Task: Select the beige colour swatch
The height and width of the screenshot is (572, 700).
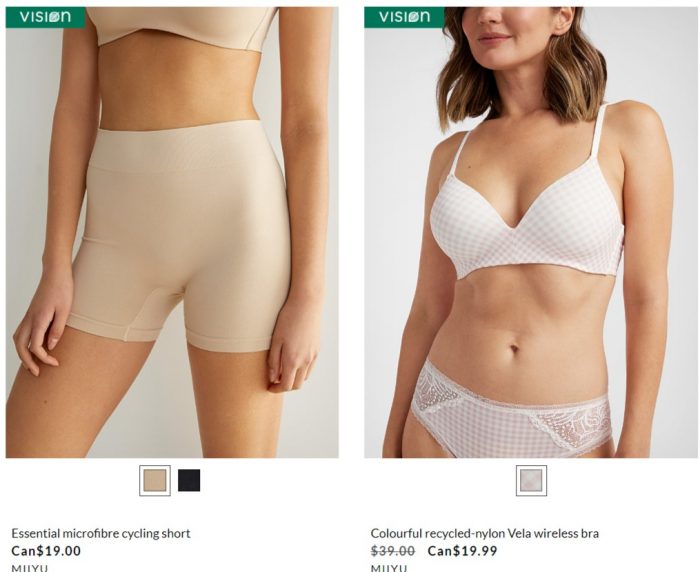Action: click(155, 480)
